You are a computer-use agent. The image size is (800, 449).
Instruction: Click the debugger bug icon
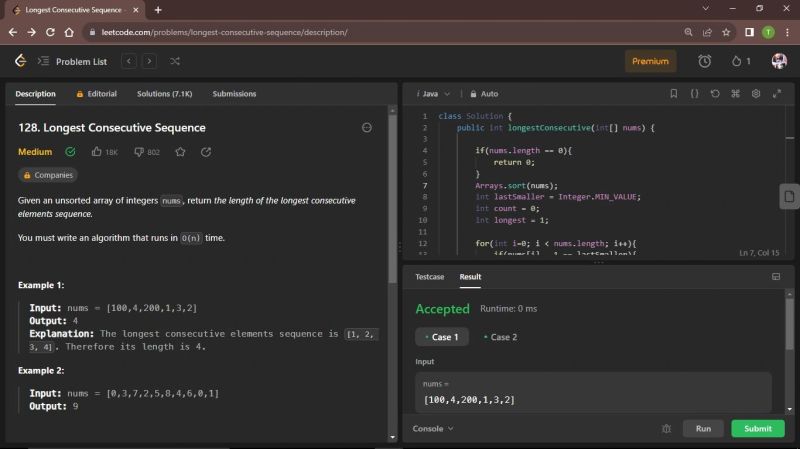666,429
